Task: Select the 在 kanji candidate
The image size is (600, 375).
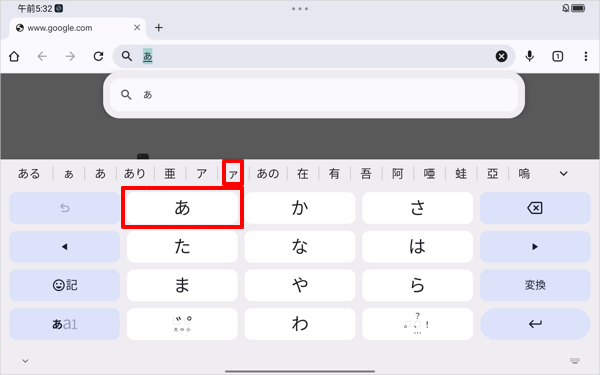Action: coord(303,174)
